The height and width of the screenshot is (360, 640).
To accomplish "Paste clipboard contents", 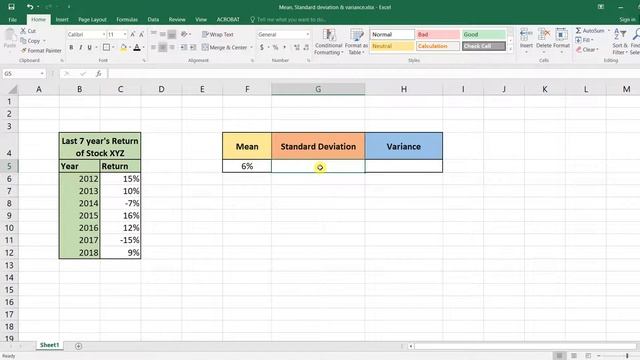I will [x=10, y=39].
